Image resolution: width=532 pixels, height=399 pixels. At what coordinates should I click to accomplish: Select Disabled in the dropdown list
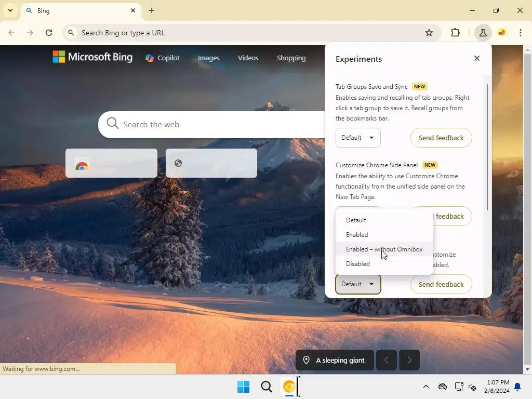[x=384, y=264]
